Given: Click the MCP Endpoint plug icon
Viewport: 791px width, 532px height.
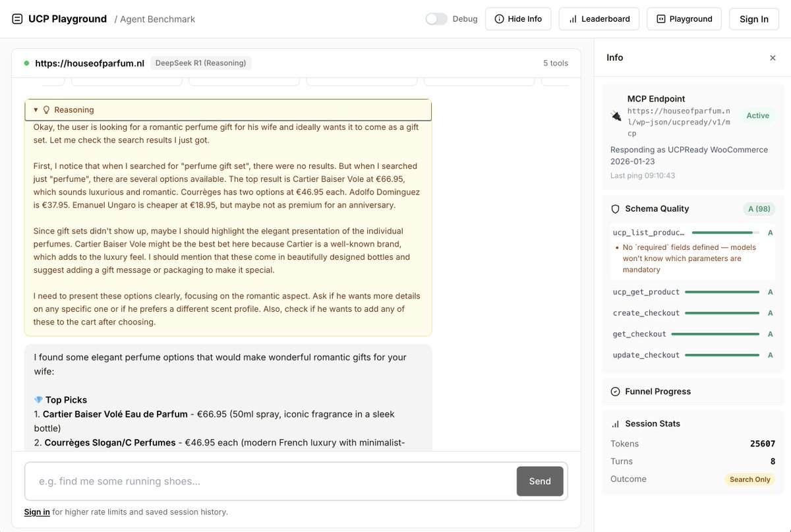Looking at the screenshot, I should [x=616, y=116].
